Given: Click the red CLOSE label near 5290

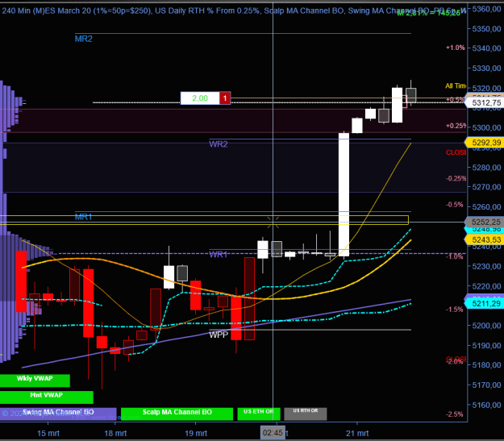Looking at the screenshot, I should (x=456, y=152).
